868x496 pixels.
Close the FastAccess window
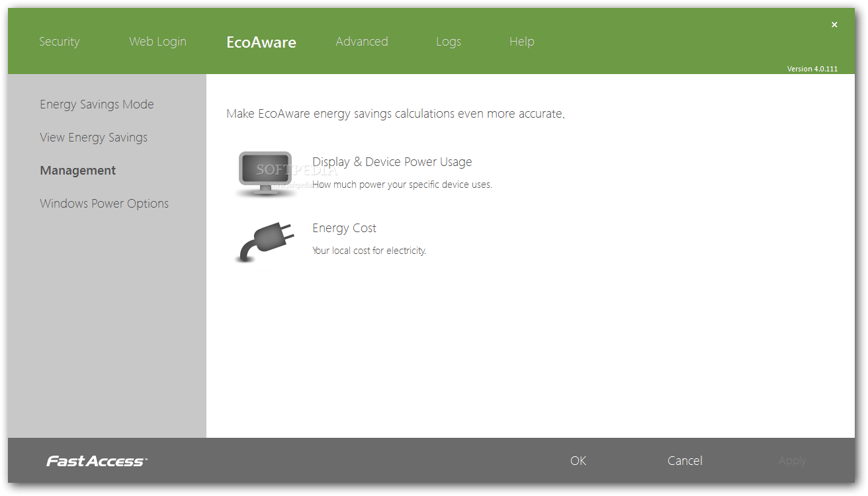(834, 25)
